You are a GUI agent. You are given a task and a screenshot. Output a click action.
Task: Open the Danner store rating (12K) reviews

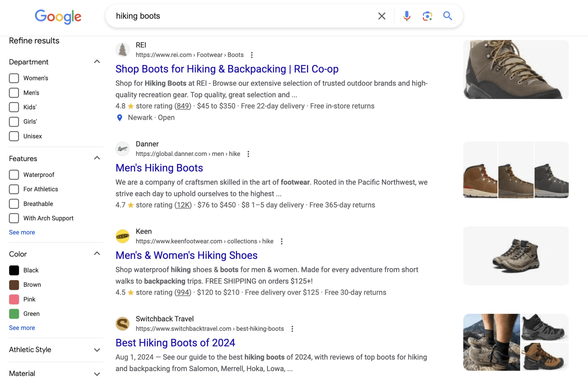[183, 205]
